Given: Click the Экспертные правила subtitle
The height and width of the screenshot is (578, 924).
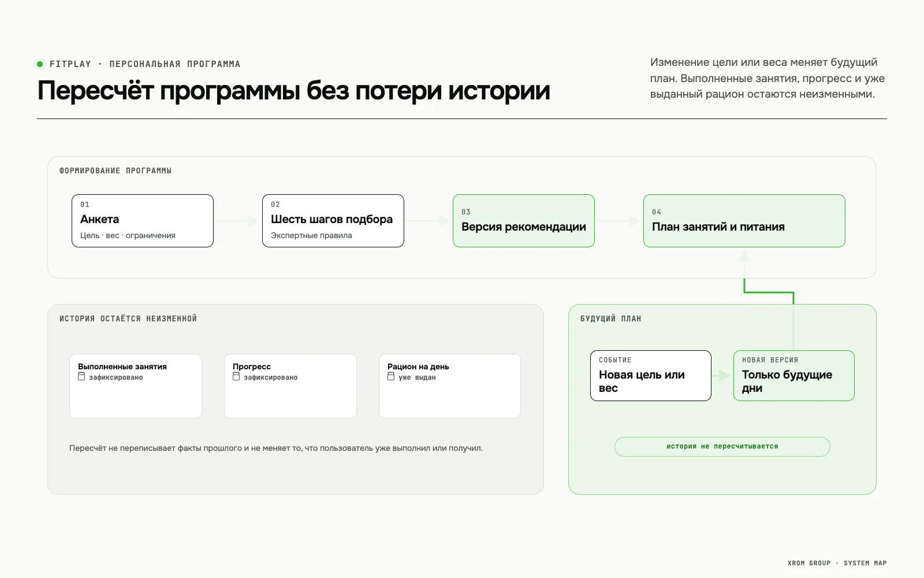Looking at the screenshot, I should pos(311,235).
